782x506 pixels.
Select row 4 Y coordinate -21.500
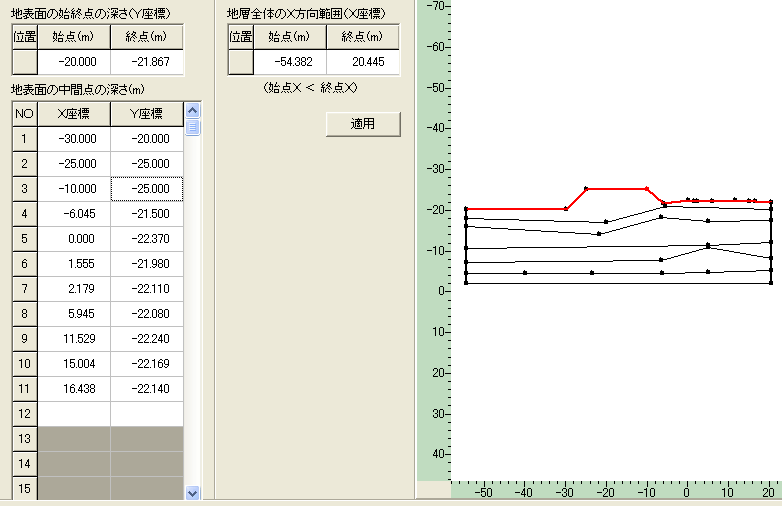pos(147,214)
